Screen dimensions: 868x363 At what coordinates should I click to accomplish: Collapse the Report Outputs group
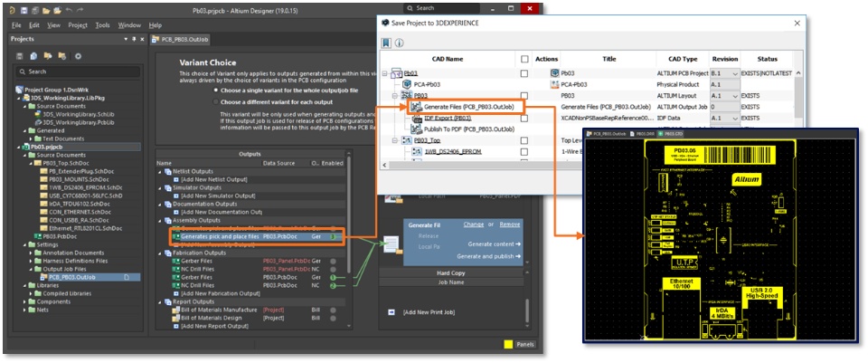pyautogui.click(x=161, y=301)
